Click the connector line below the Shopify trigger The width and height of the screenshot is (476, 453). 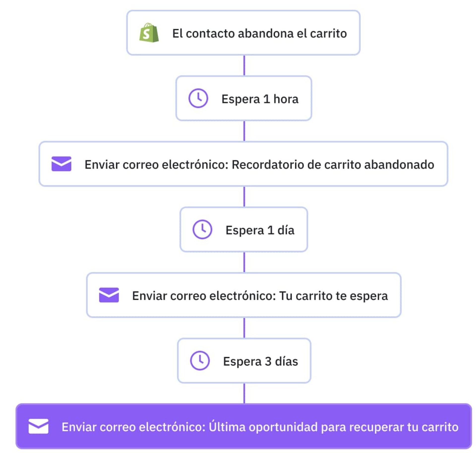coord(244,65)
